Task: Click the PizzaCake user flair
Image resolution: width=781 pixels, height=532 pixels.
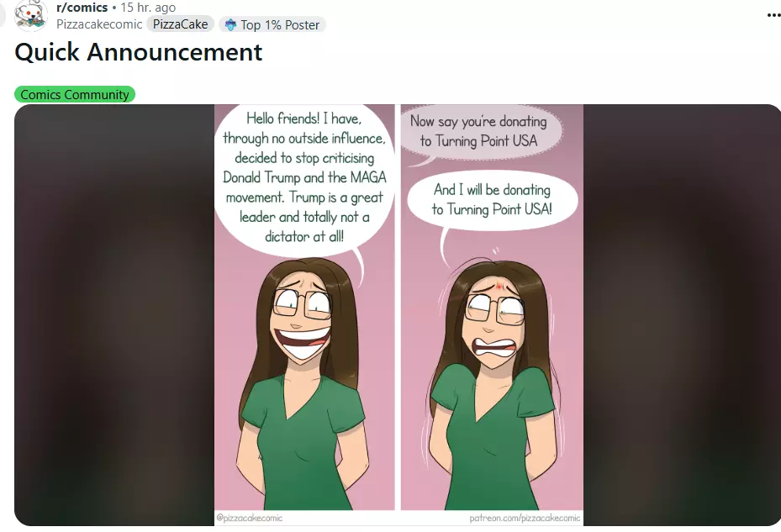Action: (180, 24)
